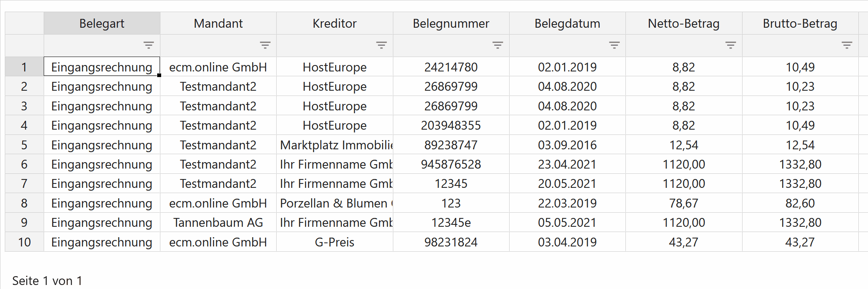Select Belegdatum cell 05.05.2021
The height and width of the screenshot is (289, 868).
click(567, 222)
